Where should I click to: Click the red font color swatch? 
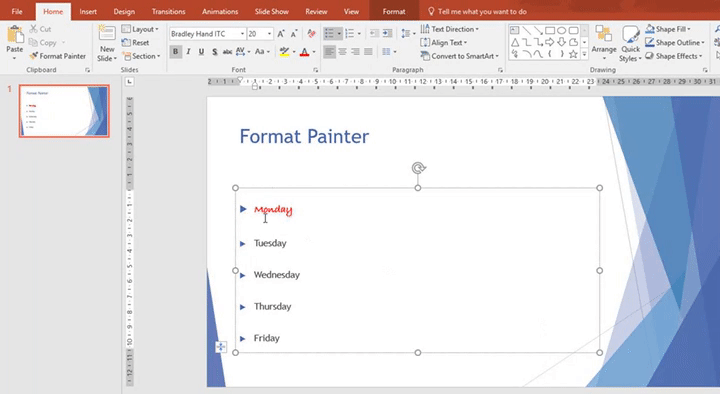pos(304,52)
